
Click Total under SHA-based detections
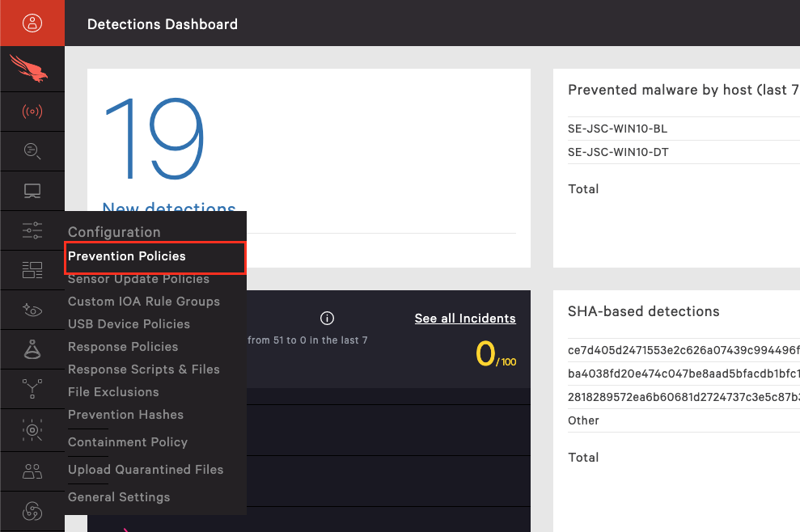pyautogui.click(x=584, y=457)
